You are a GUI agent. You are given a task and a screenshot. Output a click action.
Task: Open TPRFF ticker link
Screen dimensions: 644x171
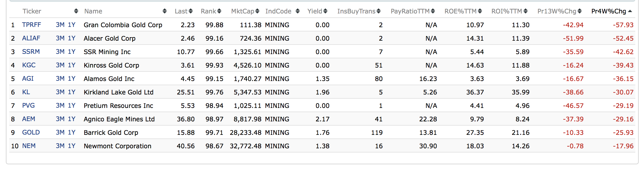(32, 25)
